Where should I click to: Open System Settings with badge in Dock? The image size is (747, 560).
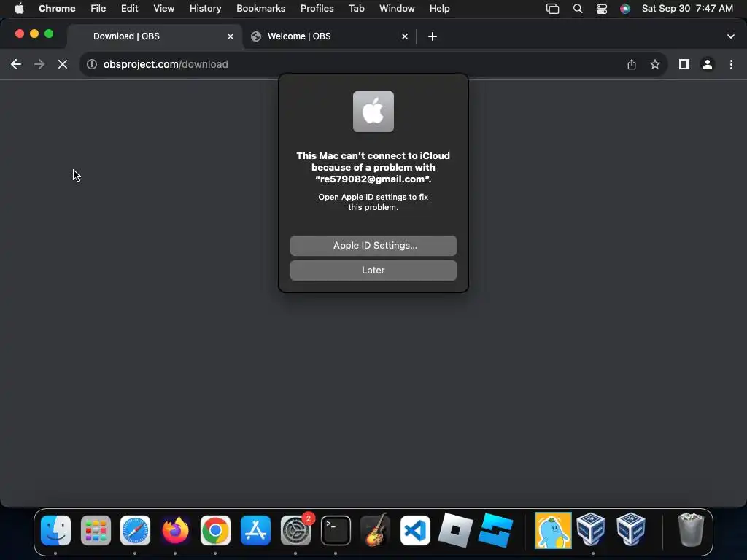pos(296,530)
